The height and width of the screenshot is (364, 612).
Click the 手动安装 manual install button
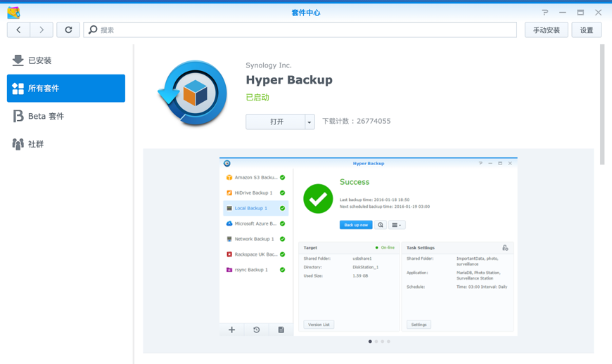tap(546, 30)
